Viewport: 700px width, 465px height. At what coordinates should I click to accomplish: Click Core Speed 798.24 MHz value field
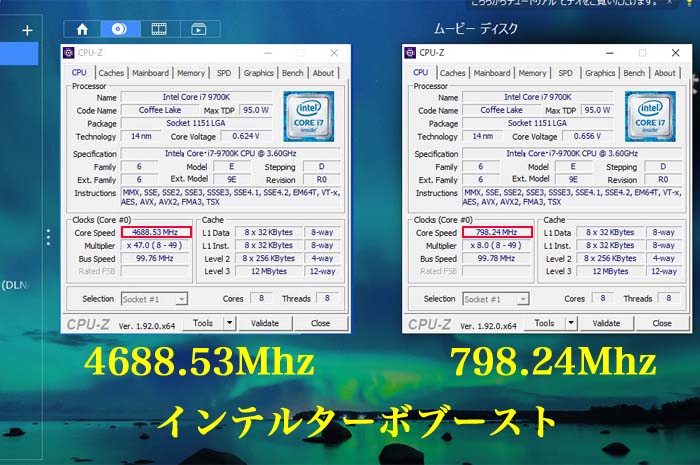(x=497, y=232)
